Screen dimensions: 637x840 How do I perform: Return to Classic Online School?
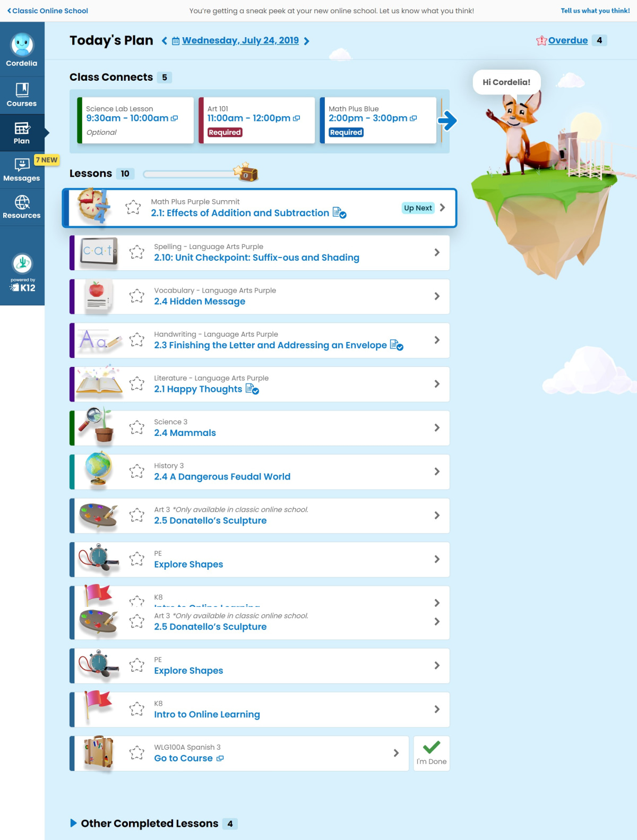pos(47,11)
